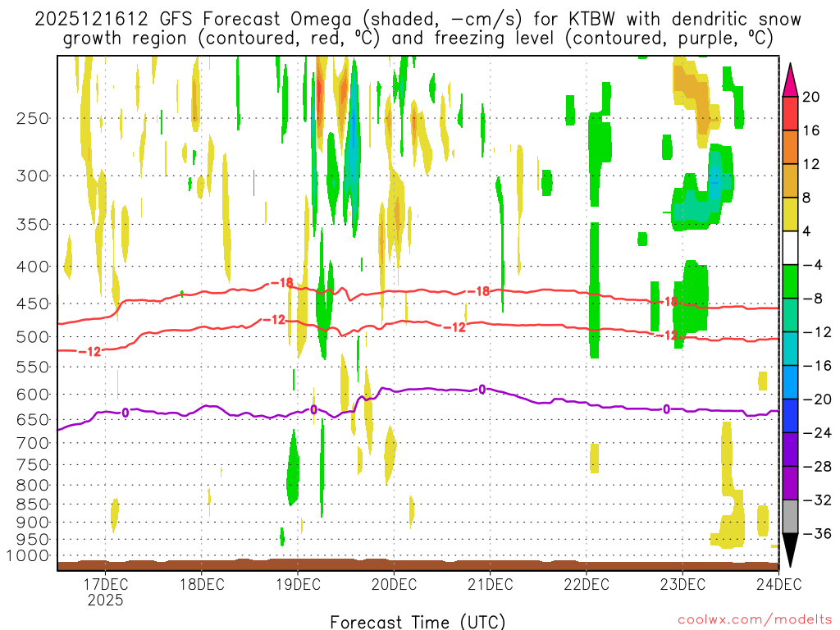This screenshot has height=630, width=840.
Task: Click the colorbar value -8
Action: (x=813, y=299)
